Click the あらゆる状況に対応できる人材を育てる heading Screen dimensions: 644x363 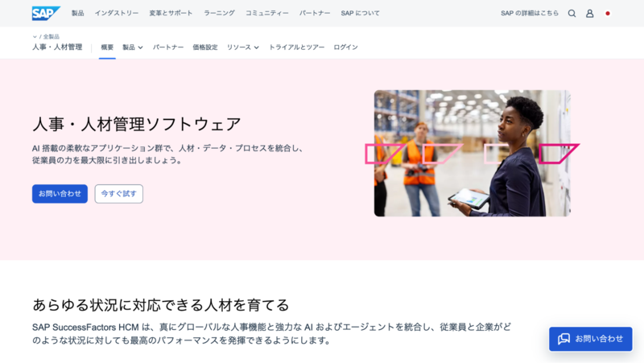[161, 305]
